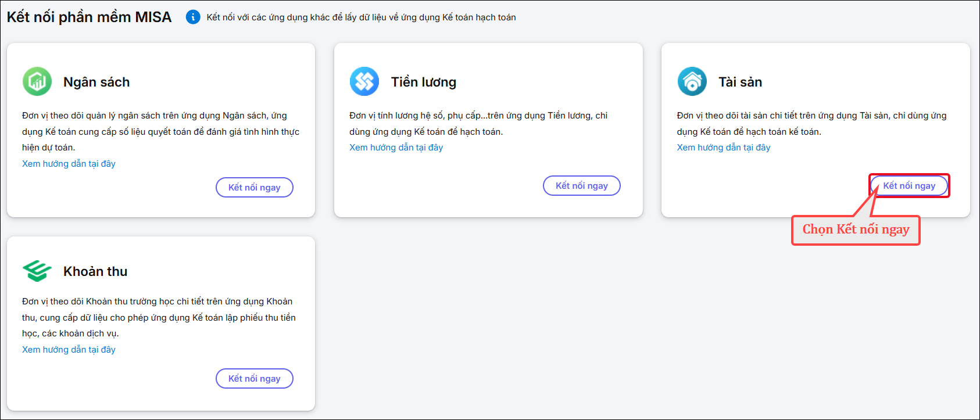Choose Kết nối ngay in the Tài sản card
Screen dimensions: 980x420
909,186
